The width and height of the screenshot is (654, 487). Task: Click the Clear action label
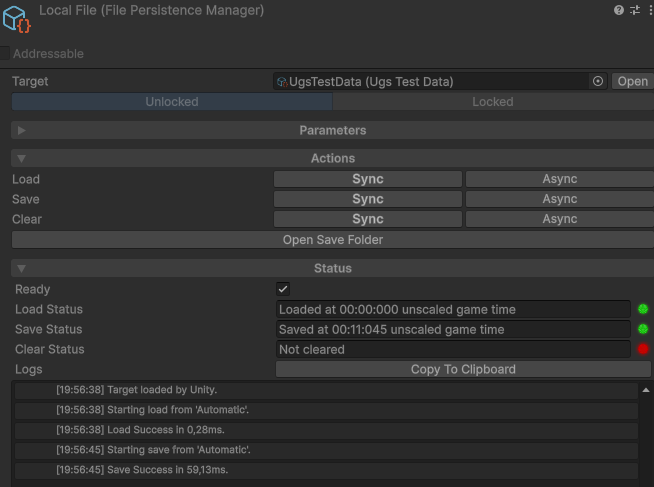[x=27, y=219]
